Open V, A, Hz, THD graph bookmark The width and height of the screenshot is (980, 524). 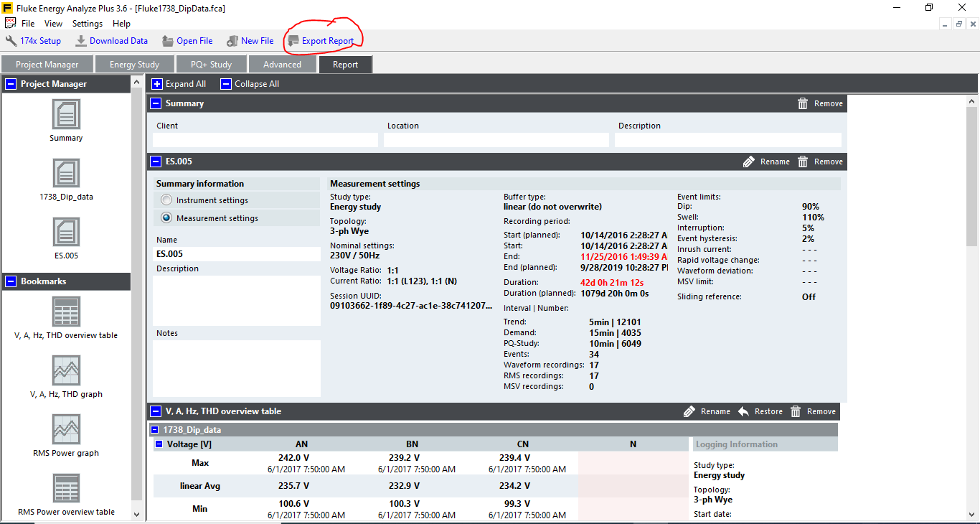66,370
